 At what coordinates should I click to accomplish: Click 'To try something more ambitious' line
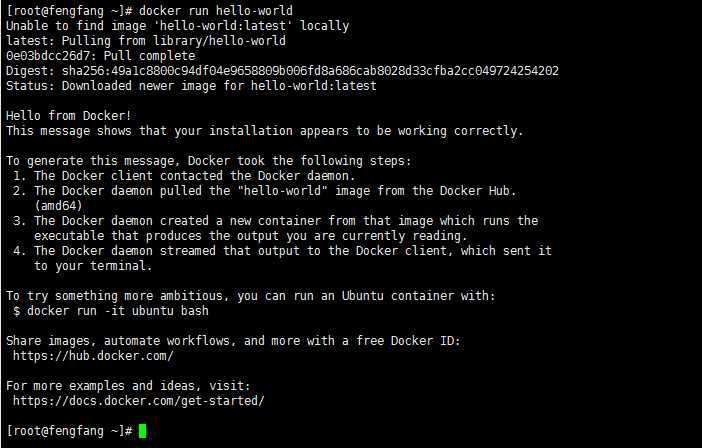[x=251, y=296]
